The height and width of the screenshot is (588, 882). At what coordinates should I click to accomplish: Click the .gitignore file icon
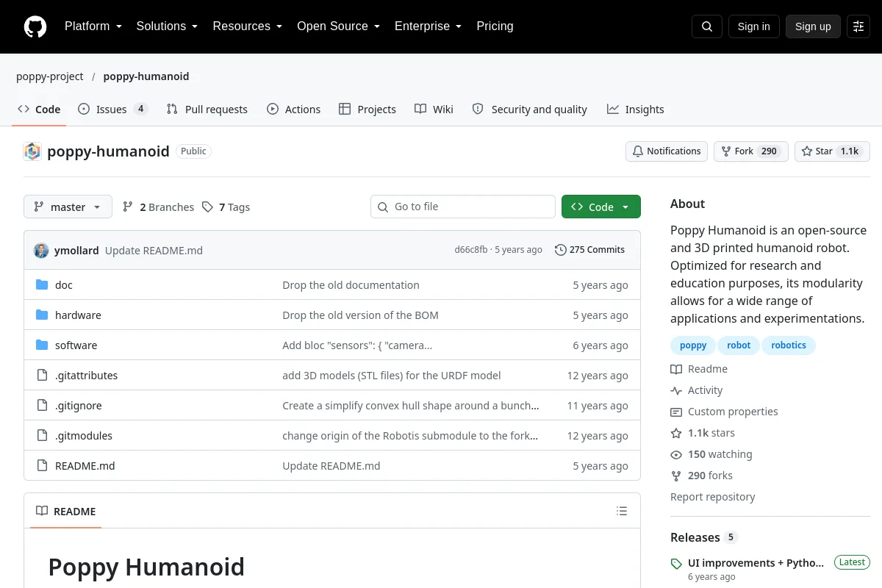[42, 406]
